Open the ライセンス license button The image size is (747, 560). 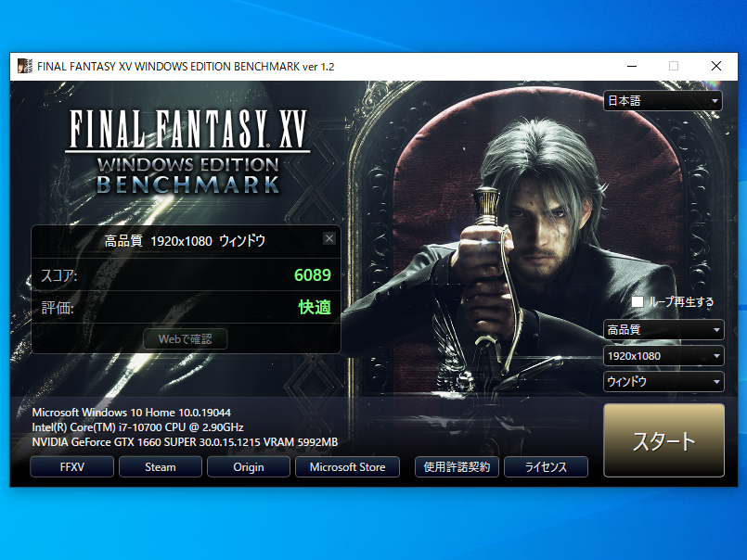546,467
